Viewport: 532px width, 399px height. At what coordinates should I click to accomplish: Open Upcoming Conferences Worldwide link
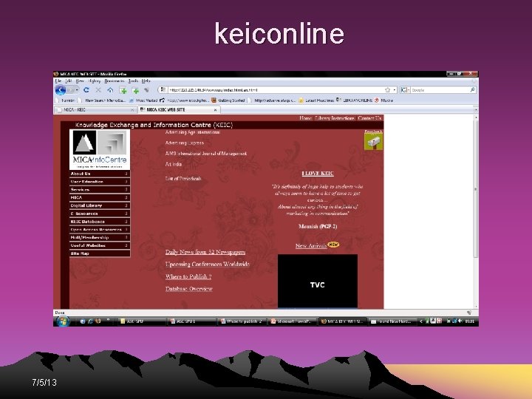(x=208, y=264)
